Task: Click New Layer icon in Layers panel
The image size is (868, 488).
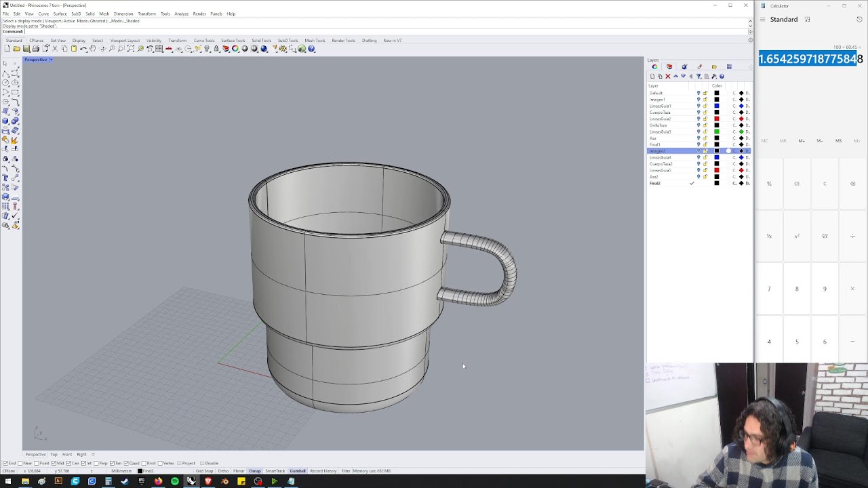Action: click(x=652, y=77)
